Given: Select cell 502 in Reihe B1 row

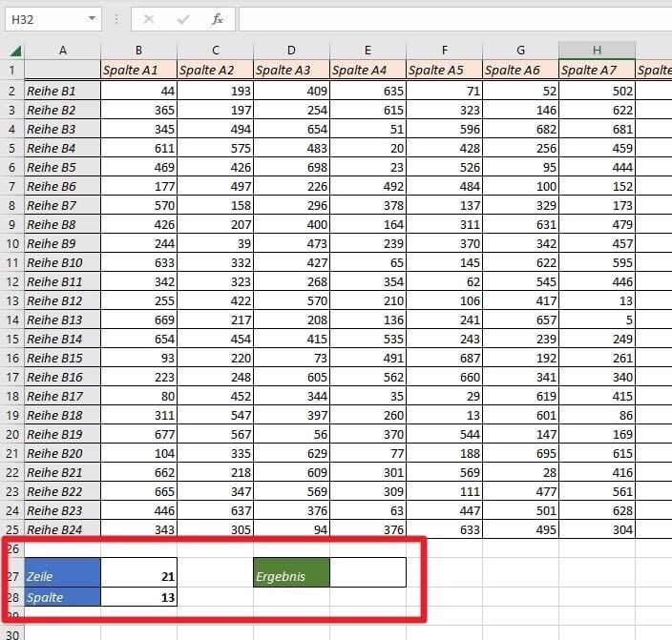Looking at the screenshot, I should 597,91.
